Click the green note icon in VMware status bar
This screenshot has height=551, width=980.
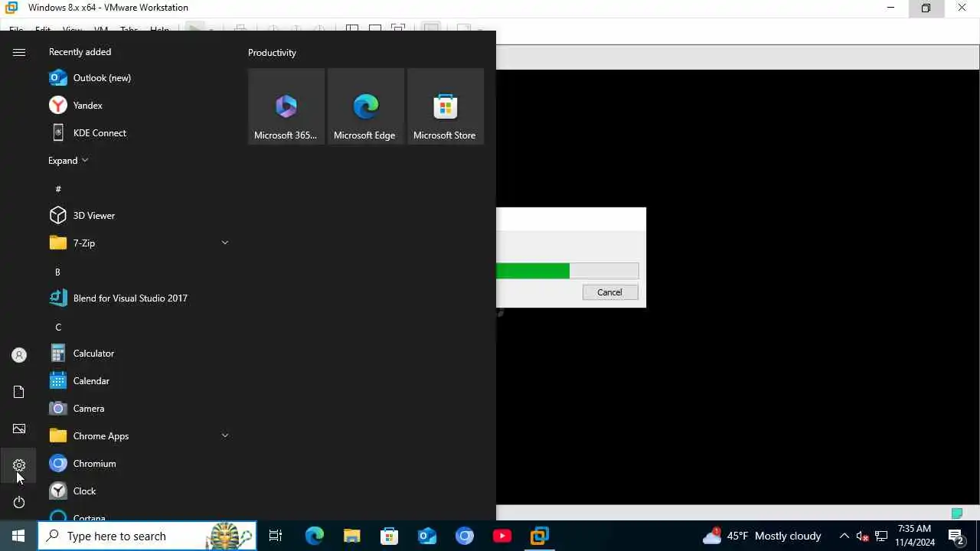click(956, 513)
